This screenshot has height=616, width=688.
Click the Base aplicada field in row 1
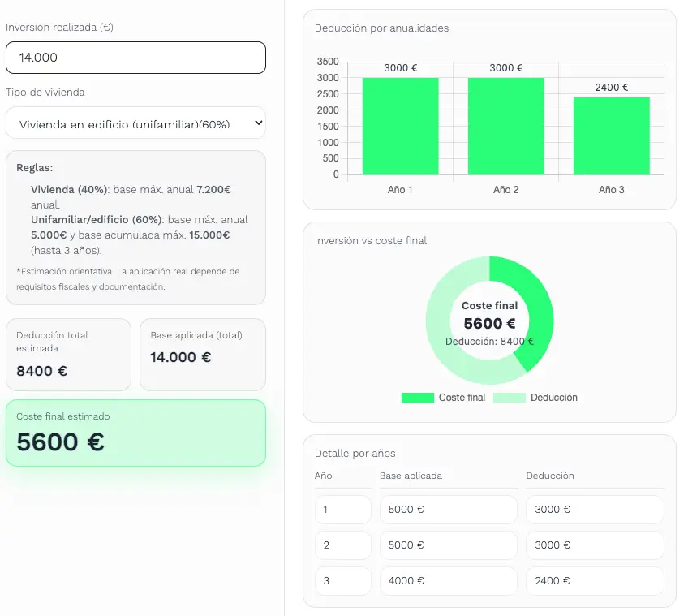tap(448, 510)
